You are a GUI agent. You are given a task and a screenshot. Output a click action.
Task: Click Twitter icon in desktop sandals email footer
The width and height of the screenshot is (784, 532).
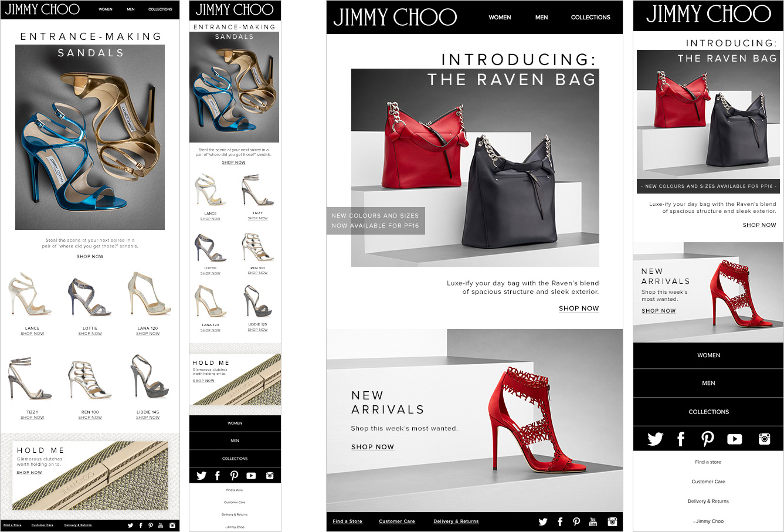[130, 526]
